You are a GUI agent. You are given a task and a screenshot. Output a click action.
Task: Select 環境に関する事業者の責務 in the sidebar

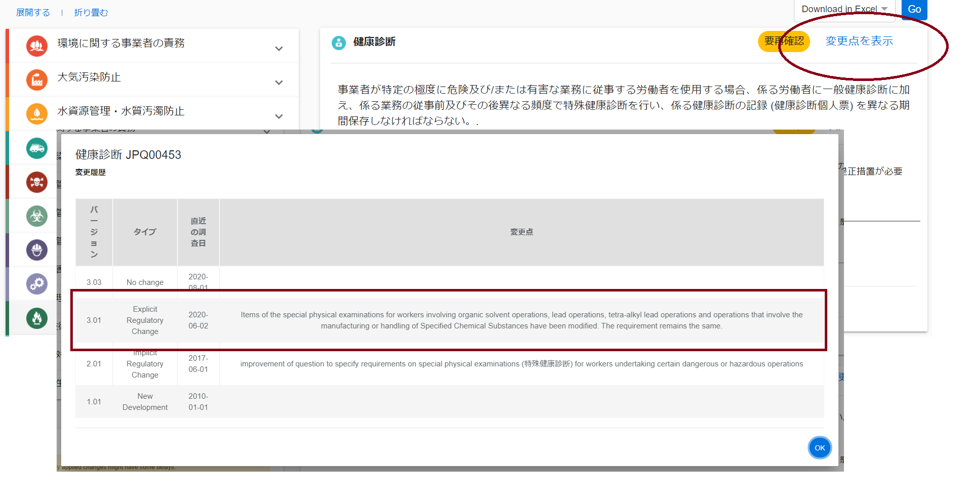(121, 43)
